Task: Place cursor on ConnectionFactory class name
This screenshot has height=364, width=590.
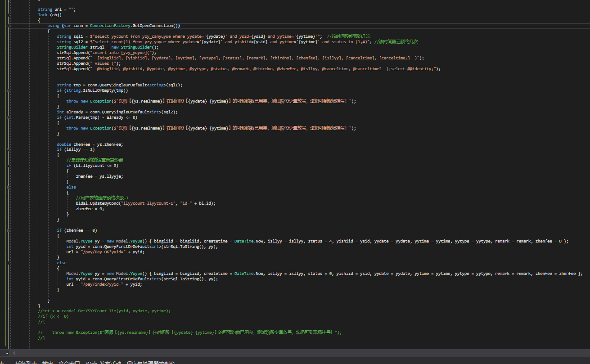Action: (x=110, y=26)
